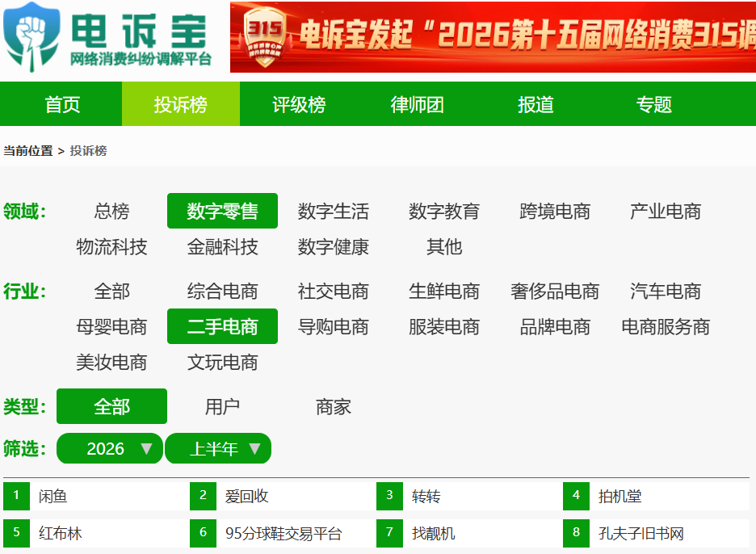Filter industry by 汽车电商
This screenshot has width=756, height=554.
(x=666, y=292)
